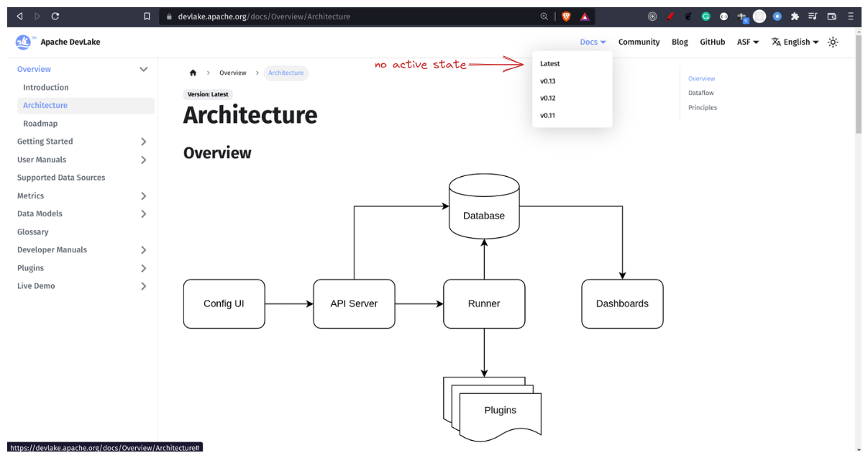Image resolution: width=868 pixels, height=458 pixels.
Task: Open Blog in the navbar
Action: [x=680, y=42]
